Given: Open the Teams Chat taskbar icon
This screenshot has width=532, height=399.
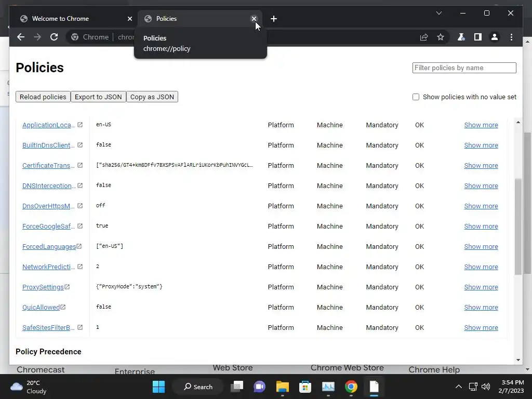Looking at the screenshot, I should pos(260,387).
